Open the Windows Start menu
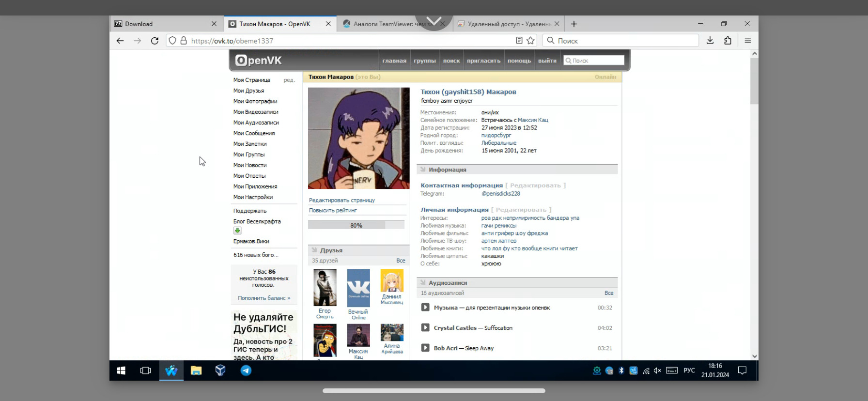 (121, 370)
